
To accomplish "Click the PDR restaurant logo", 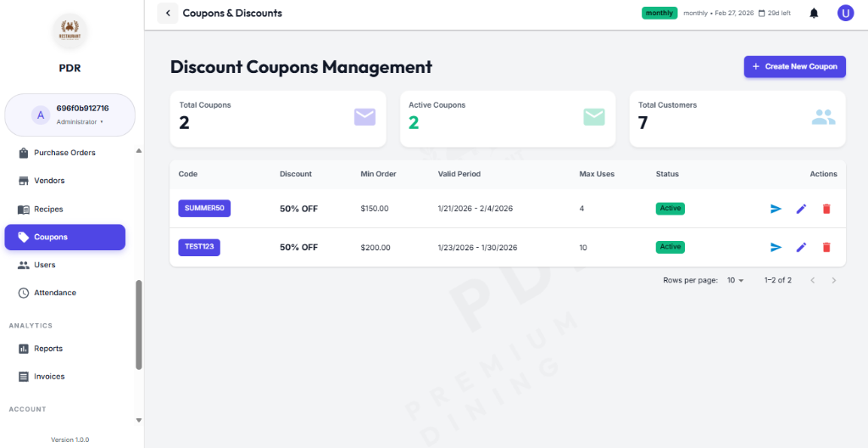I will [70, 31].
